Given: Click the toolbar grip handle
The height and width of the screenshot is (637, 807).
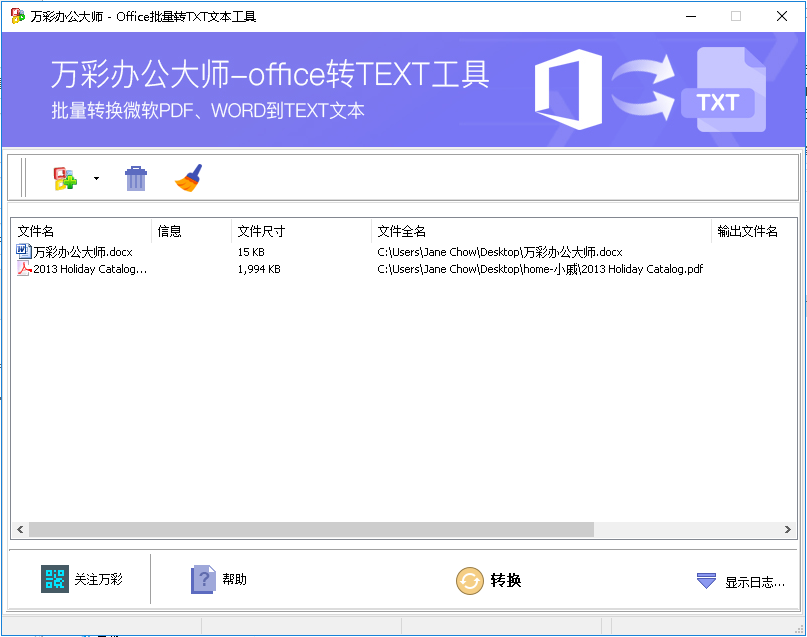Looking at the screenshot, I should (x=23, y=178).
